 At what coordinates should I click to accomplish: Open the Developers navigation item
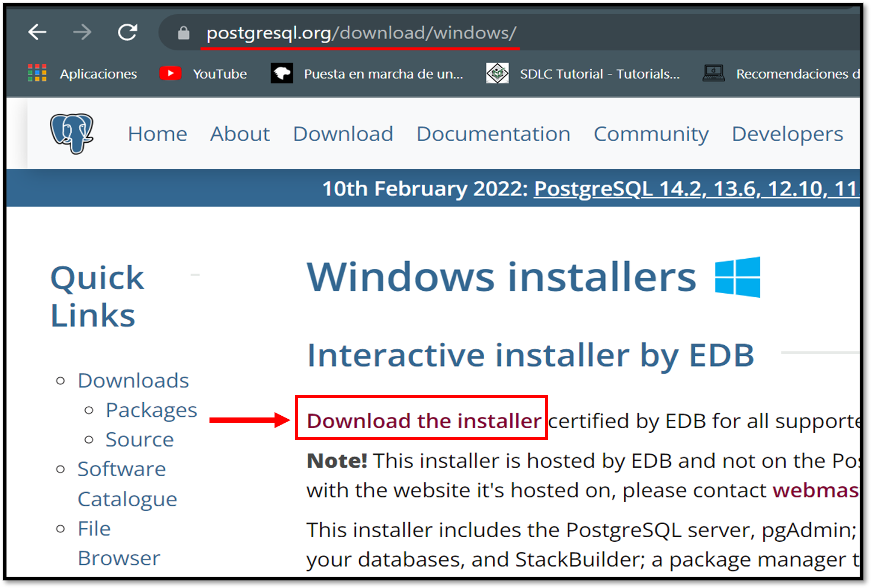(787, 134)
